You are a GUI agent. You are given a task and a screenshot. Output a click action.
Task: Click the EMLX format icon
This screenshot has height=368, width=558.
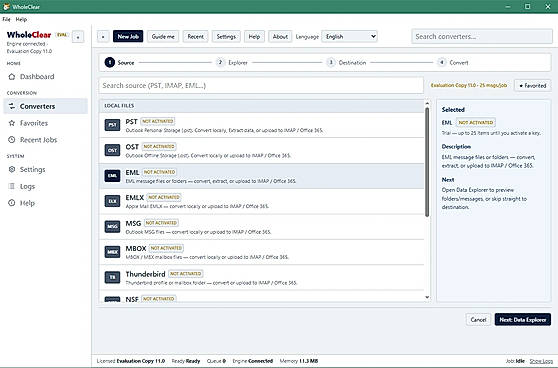(112, 201)
